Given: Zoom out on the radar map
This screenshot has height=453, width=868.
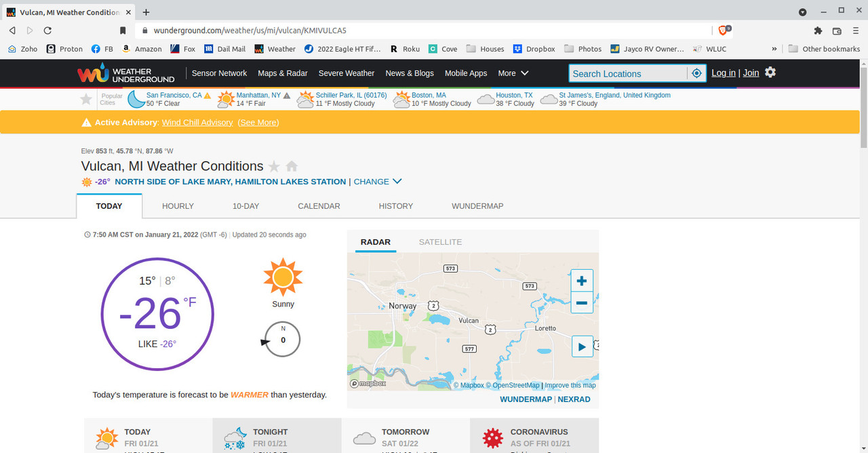Looking at the screenshot, I should click(x=581, y=303).
